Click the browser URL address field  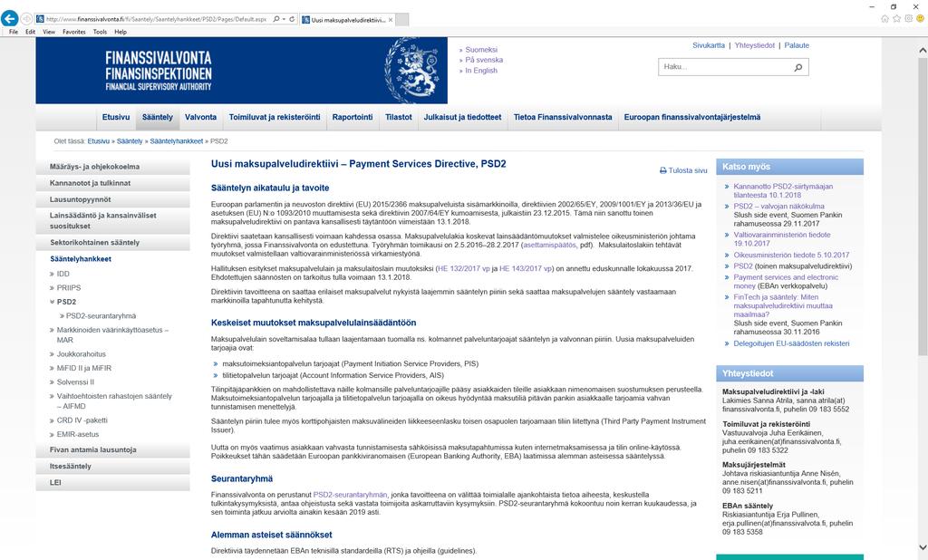tap(157, 19)
